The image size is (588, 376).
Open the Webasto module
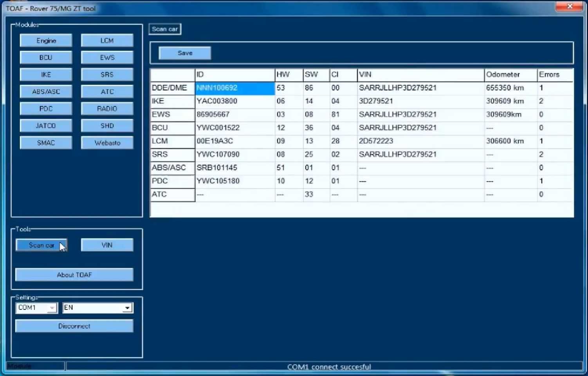107,143
